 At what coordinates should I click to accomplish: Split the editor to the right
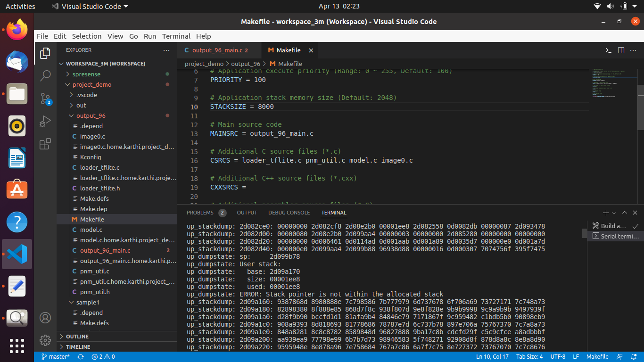click(621, 50)
